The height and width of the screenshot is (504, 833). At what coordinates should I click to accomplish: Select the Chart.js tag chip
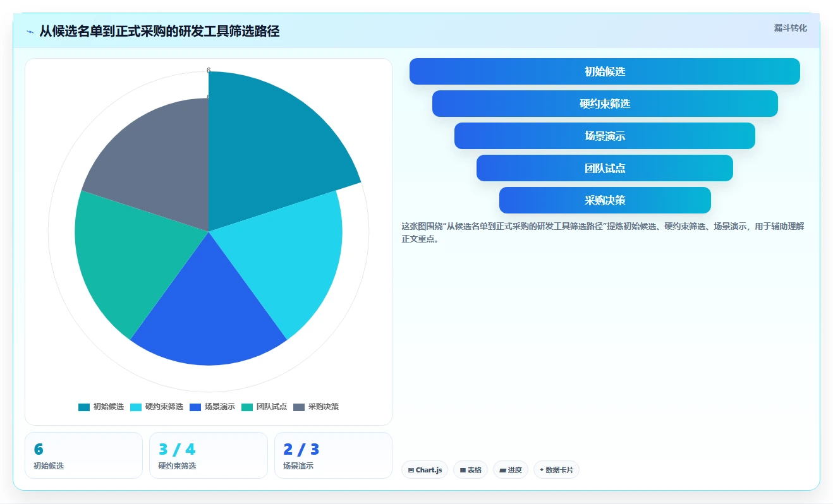(x=425, y=470)
